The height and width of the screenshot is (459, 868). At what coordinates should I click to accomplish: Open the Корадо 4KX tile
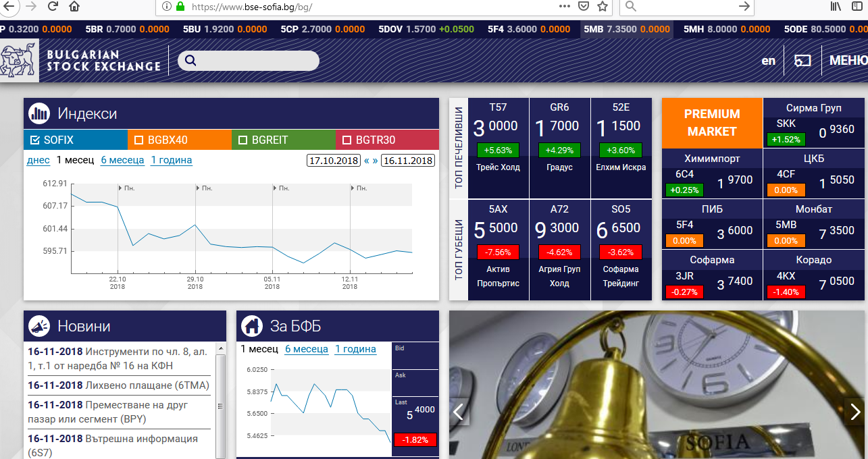point(814,275)
